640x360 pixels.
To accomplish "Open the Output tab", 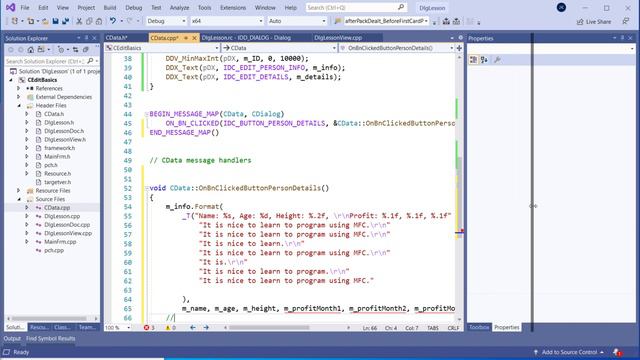I will coord(12,338).
